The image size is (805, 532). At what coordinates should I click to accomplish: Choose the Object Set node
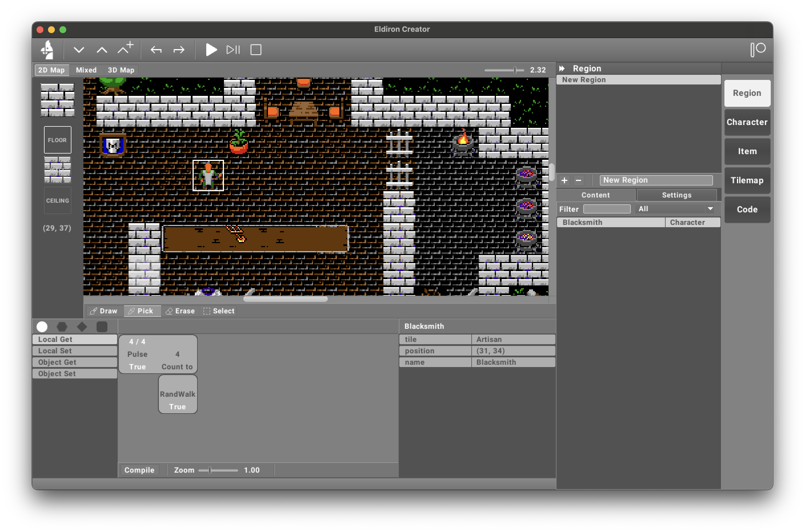[x=75, y=374]
